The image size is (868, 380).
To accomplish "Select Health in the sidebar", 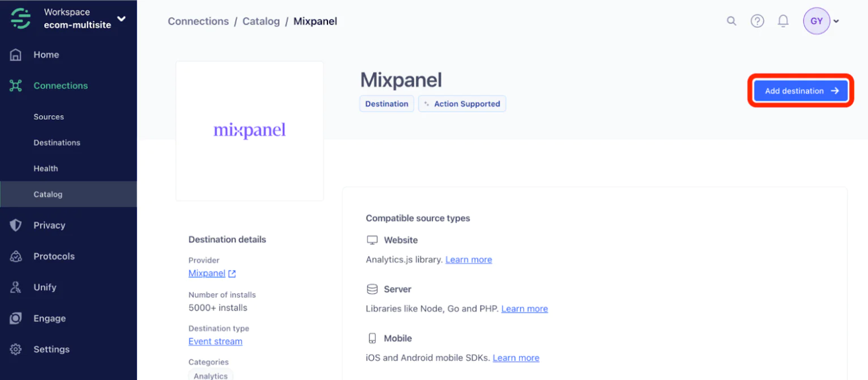I will (45, 168).
